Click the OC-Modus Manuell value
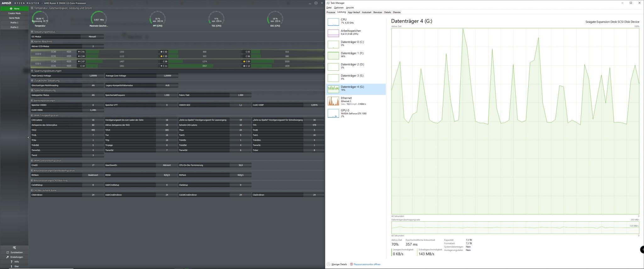The height and width of the screenshot is (269, 644). (92, 37)
